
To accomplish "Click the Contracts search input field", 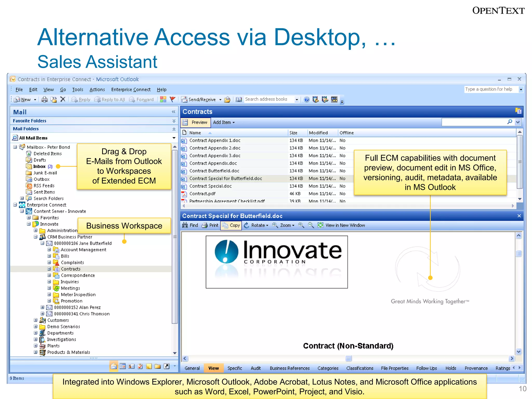I will (x=474, y=122).
